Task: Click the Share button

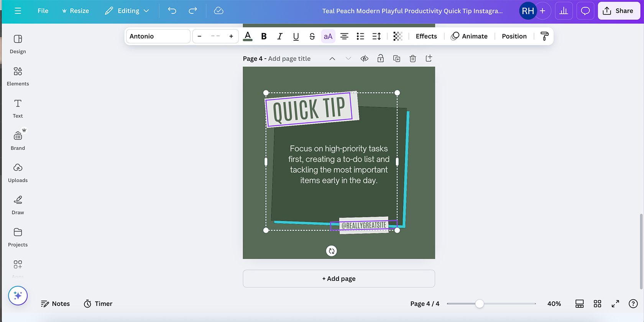Action: click(618, 11)
